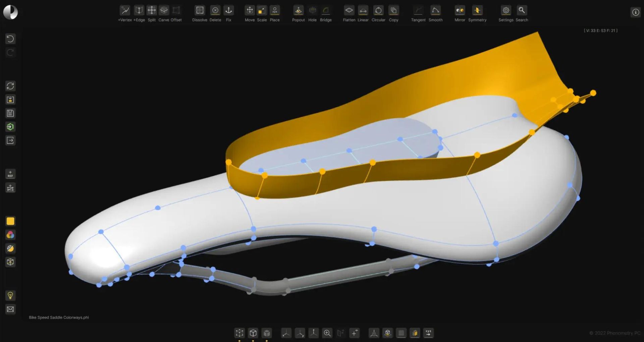Toggle the xyz arrow icon
Viewport: 644px width, 342px height.
428,333
